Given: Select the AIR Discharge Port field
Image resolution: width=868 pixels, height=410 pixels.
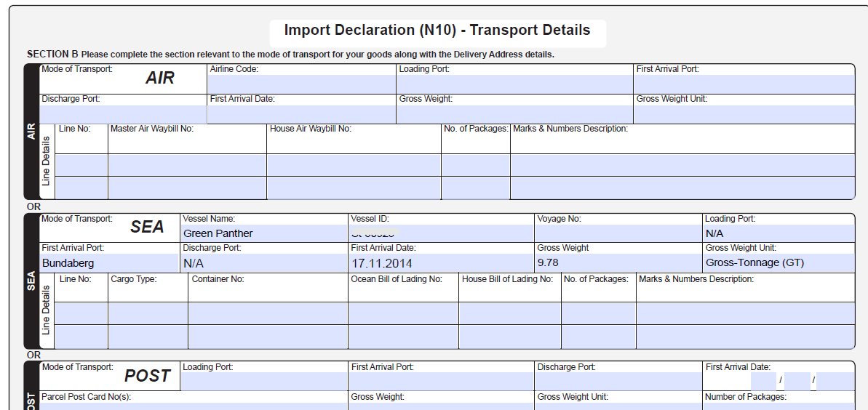Looking at the screenshot, I should click(x=123, y=114).
